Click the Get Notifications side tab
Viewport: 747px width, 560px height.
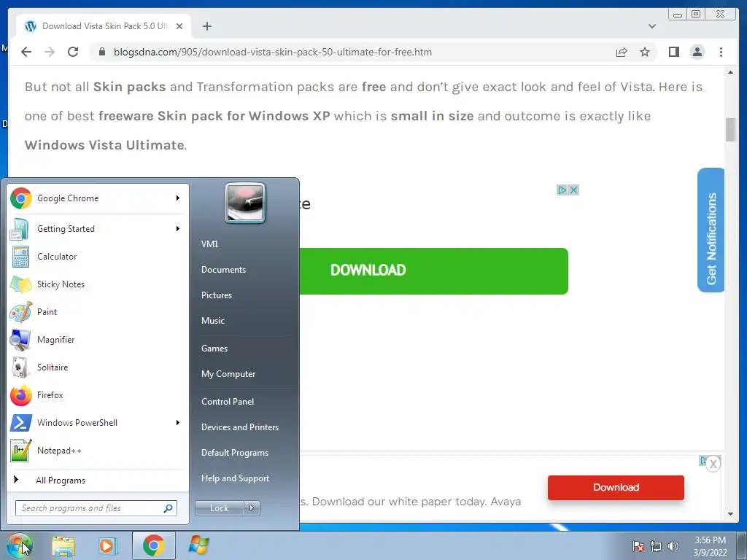point(711,230)
